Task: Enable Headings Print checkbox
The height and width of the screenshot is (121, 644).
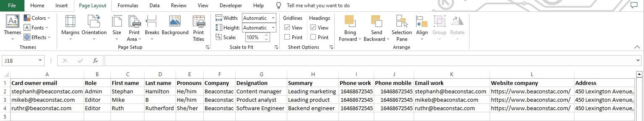Action: 313,37
